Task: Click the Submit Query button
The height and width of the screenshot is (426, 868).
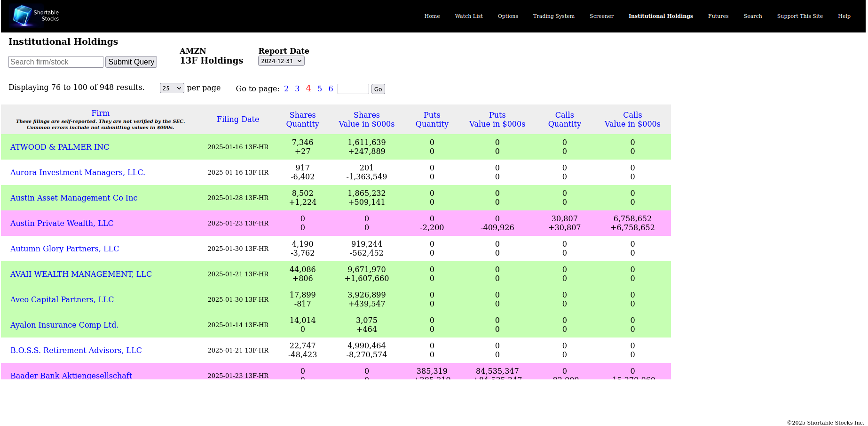Action: [131, 62]
